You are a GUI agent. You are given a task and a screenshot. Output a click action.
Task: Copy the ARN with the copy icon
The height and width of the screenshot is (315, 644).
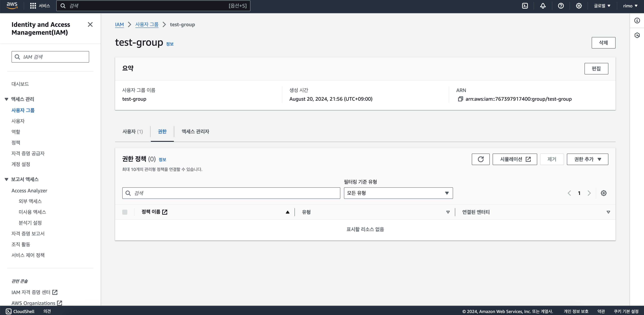460,99
